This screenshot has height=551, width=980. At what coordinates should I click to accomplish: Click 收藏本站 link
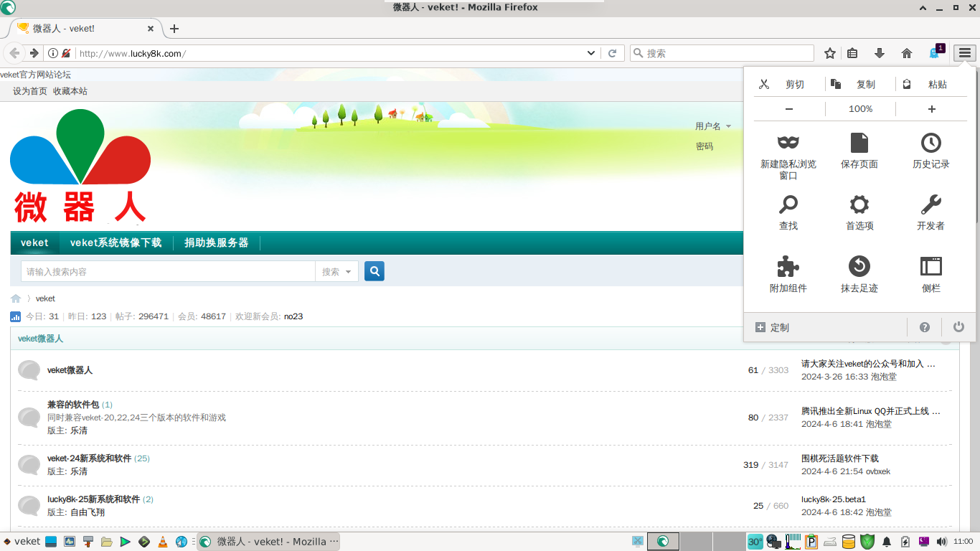70,91
